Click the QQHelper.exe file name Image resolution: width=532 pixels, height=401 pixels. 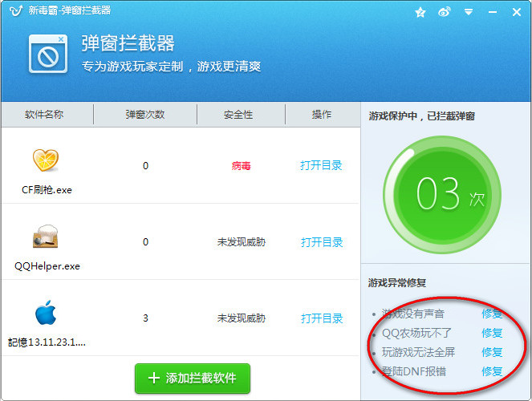coord(47,266)
